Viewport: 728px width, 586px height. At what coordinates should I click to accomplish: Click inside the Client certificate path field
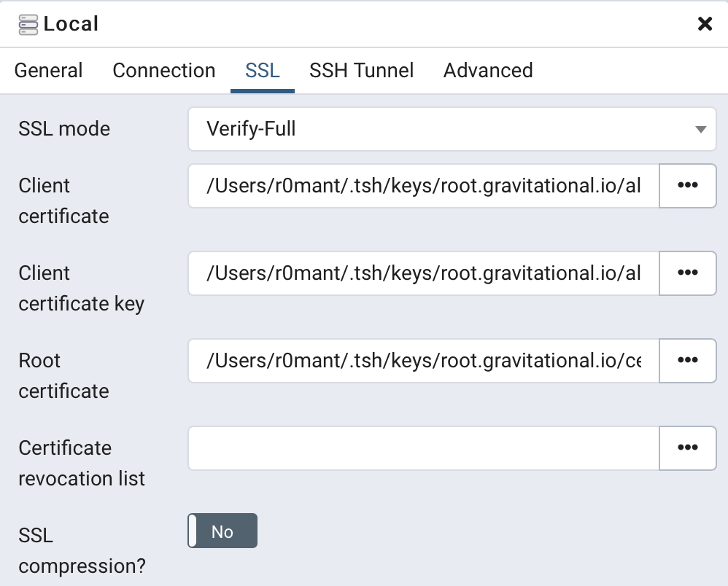(423, 186)
